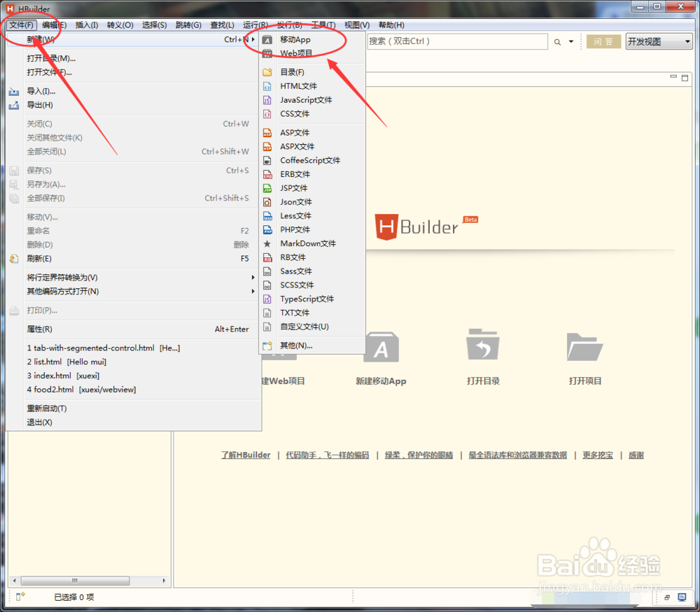Click the 目录(F) folder icon
Screen dimensions: 700x612
[x=267, y=72]
